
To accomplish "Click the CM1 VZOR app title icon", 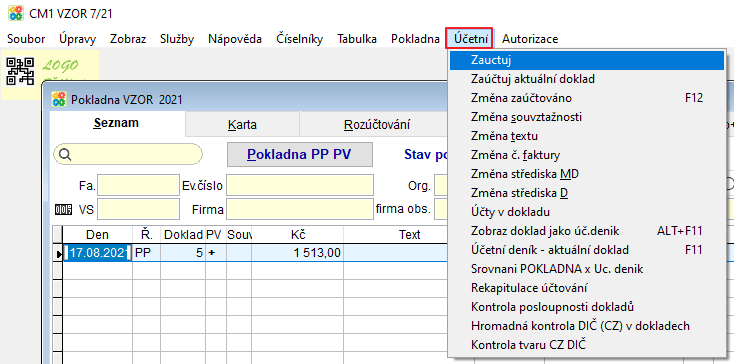I will click(x=16, y=13).
